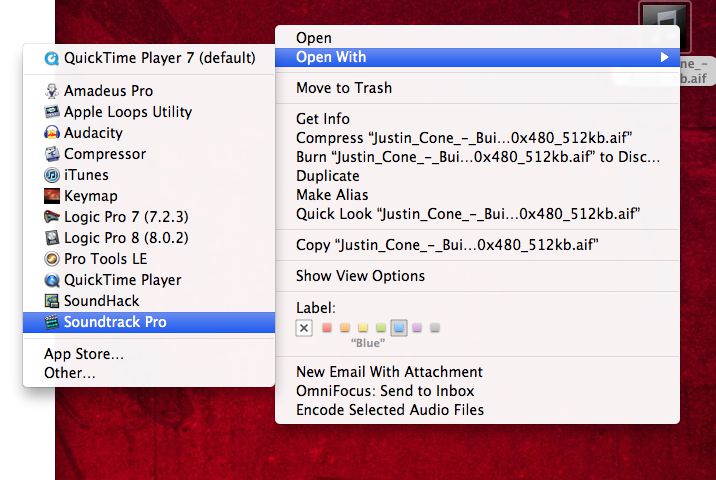Click the Apple Loops Utility icon
Image resolution: width=716 pixels, height=480 pixels.
52,112
